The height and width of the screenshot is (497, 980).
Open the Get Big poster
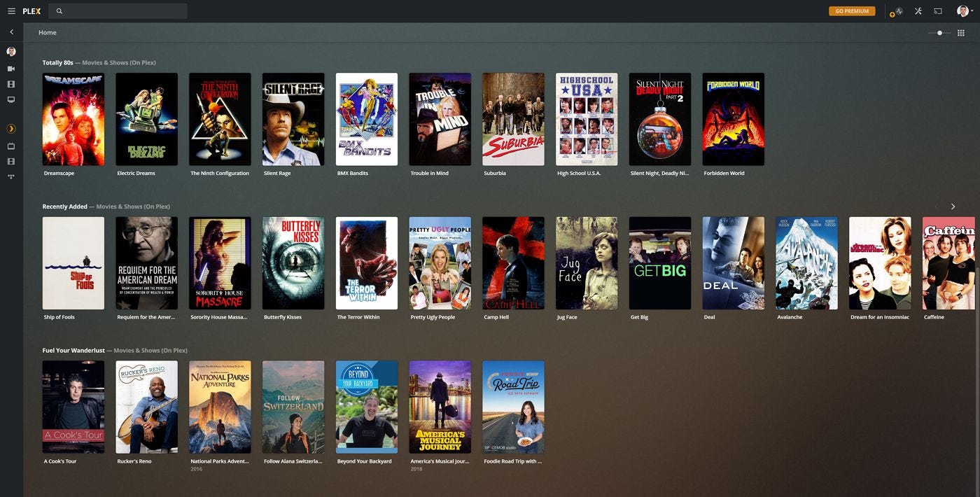tap(660, 263)
